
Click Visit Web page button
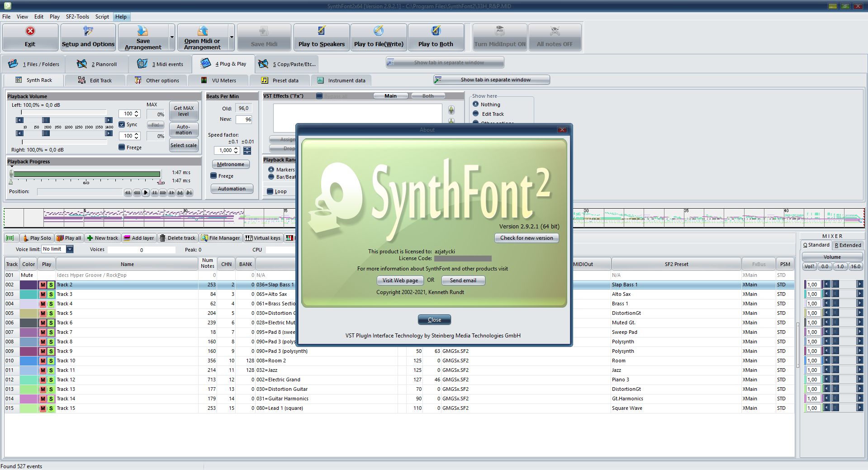400,280
